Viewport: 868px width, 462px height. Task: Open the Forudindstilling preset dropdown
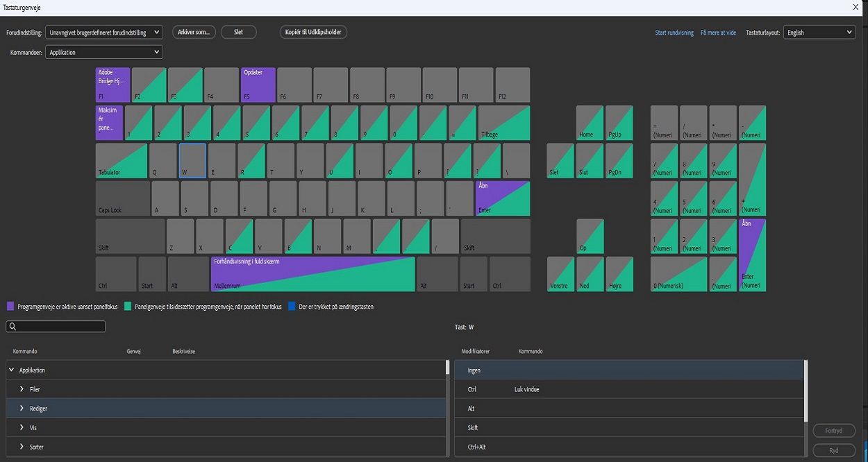click(x=104, y=33)
